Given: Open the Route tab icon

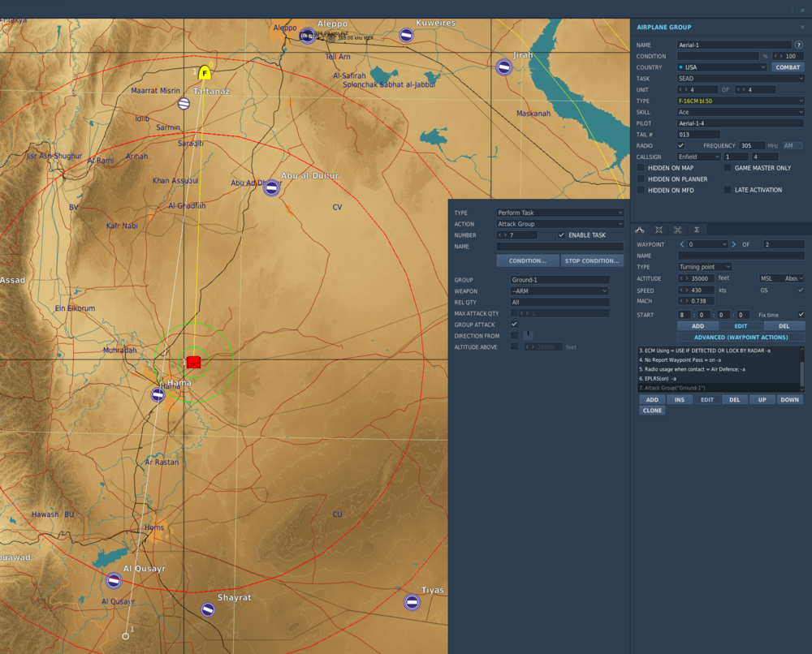Looking at the screenshot, I should pos(639,230).
